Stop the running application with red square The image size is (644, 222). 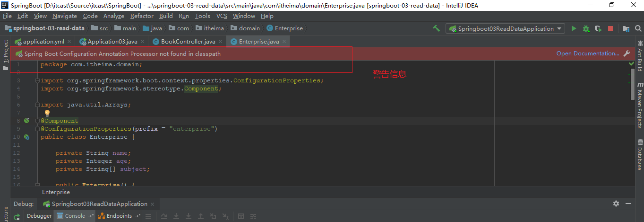click(610, 28)
